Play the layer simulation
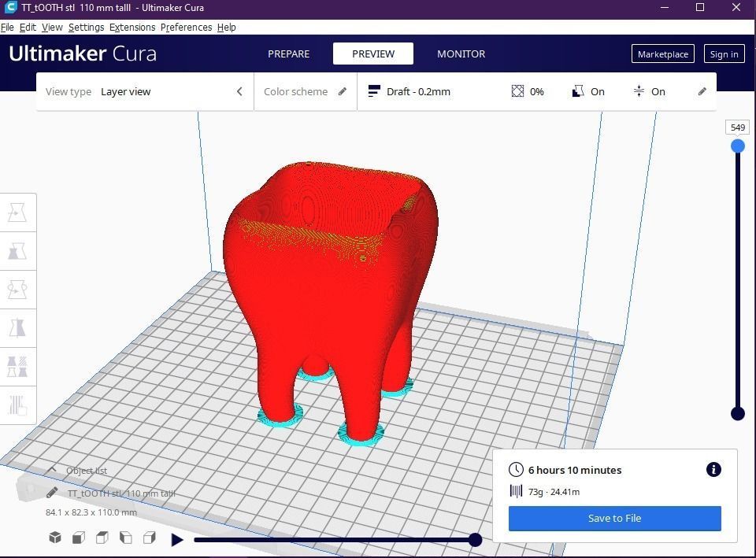Image resolution: width=756 pixels, height=558 pixels. [177, 540]
